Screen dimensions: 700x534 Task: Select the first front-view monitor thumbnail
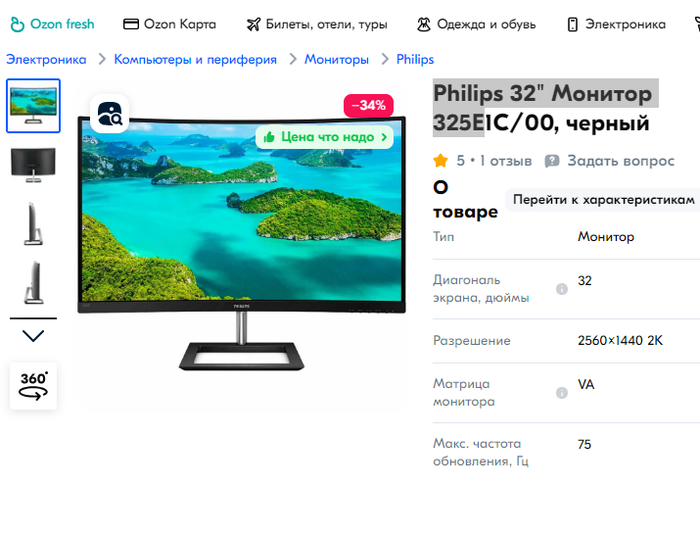point(33,106)
